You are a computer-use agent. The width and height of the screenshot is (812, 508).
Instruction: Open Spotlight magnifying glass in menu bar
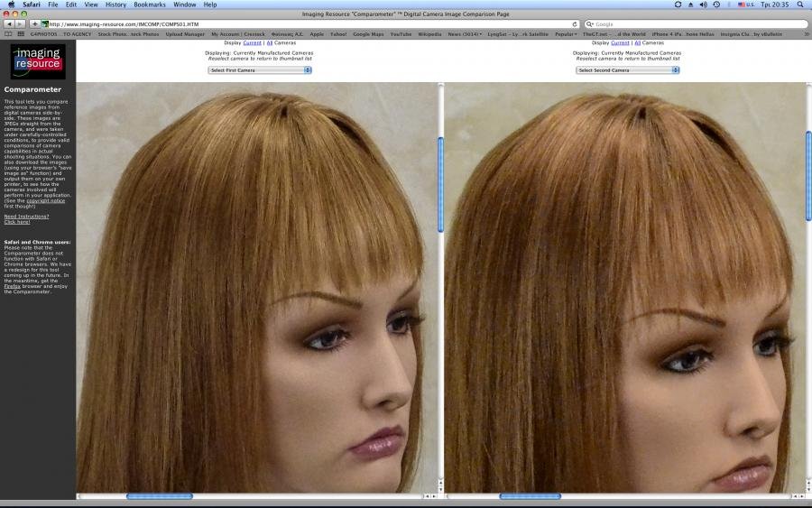[799, 5]
